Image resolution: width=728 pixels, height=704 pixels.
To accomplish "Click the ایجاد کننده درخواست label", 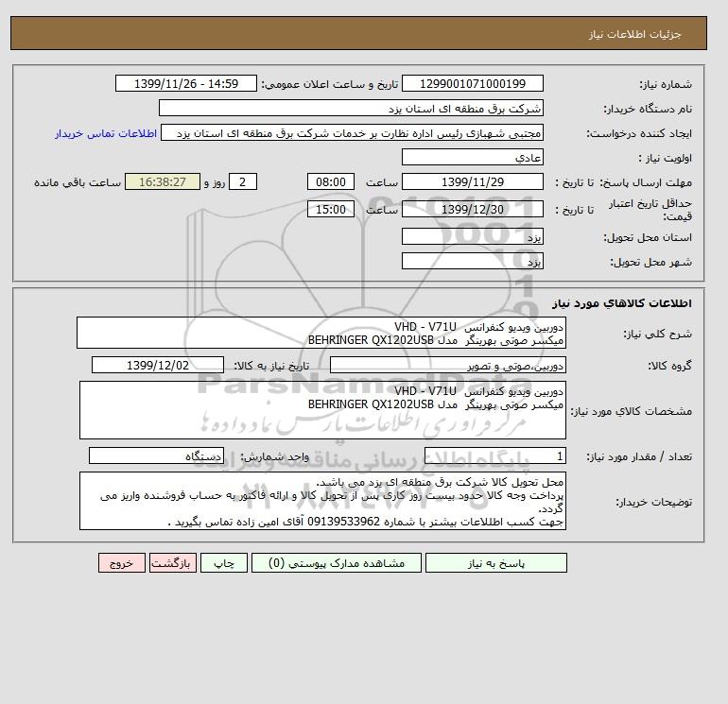I will pyautogui.click(x=639, y=133).
